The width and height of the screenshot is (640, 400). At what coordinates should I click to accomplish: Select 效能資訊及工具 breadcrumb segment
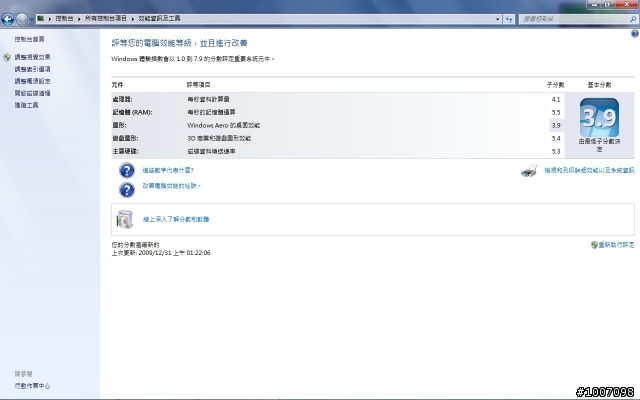tap(159, 18)
